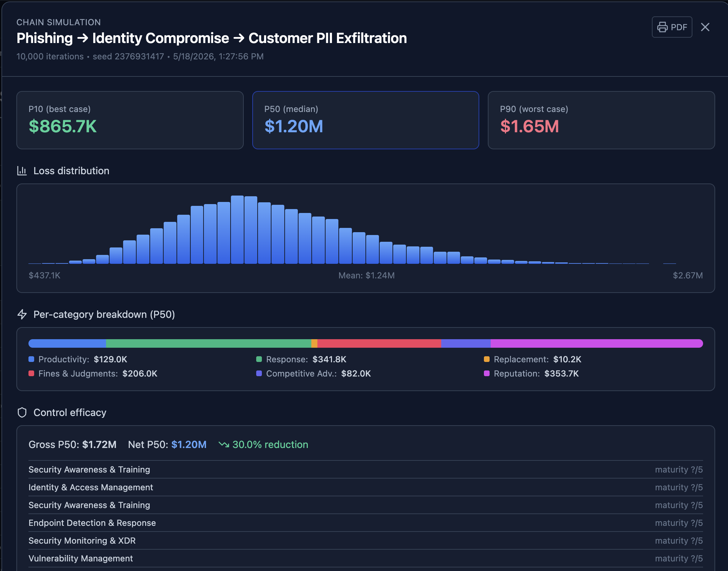Screen dimensions: 728x571
Task: Close the chain simulation dialog
Action: point(705,27)
